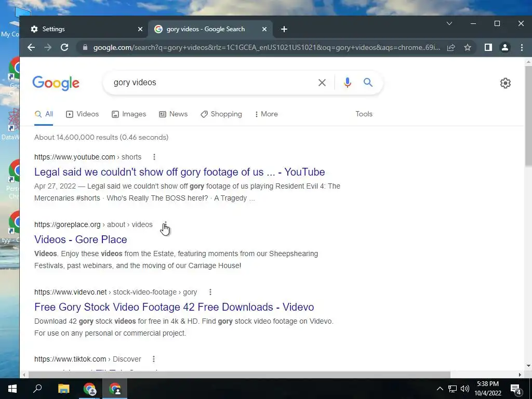532x399 pixels.
Task: Click the goreplace.org URL breadcrumb
Action: pos(94,224)
